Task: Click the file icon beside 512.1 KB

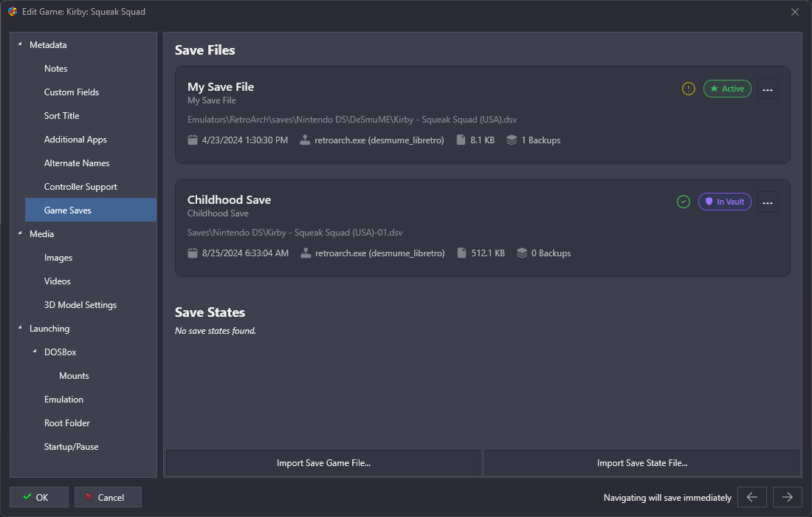Action: click(x=461, y=253)
